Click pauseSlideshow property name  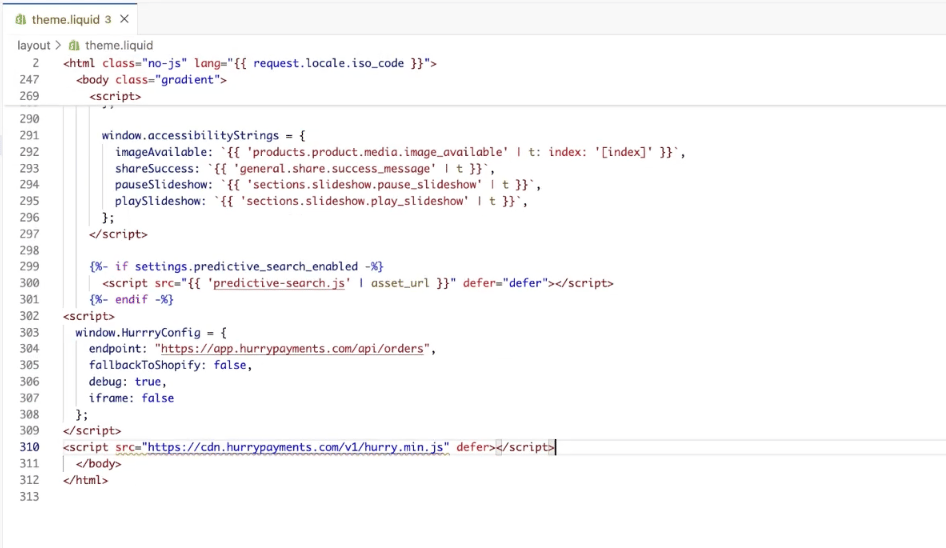point(162,185)
